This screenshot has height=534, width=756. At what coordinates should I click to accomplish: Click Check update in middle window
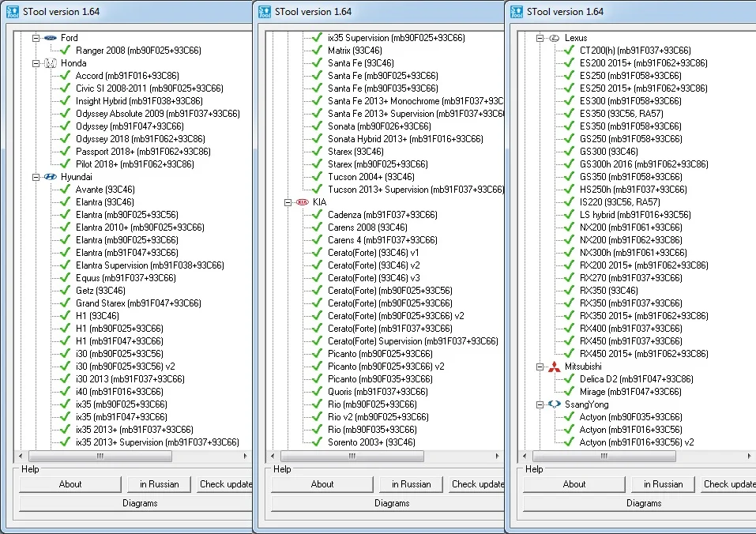click(x=477, y=484)
